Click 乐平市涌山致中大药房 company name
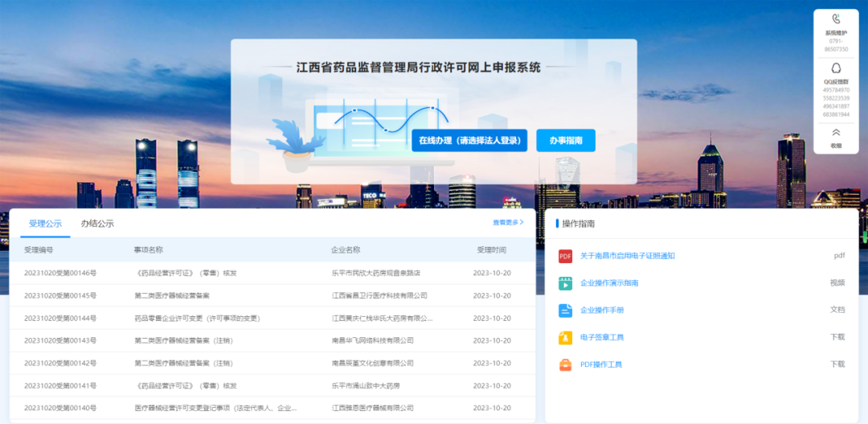The width and height of the screenshot is (868, 424). [x=366, y=385]
